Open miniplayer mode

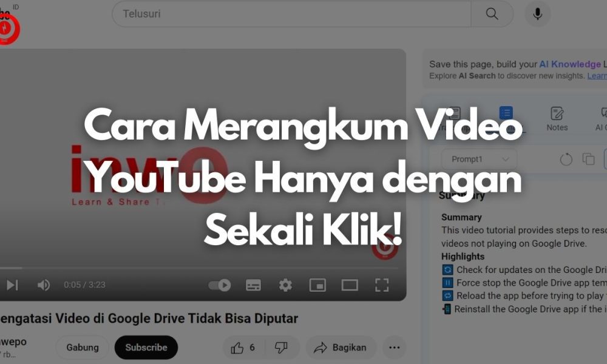click(x=317, y=285)
